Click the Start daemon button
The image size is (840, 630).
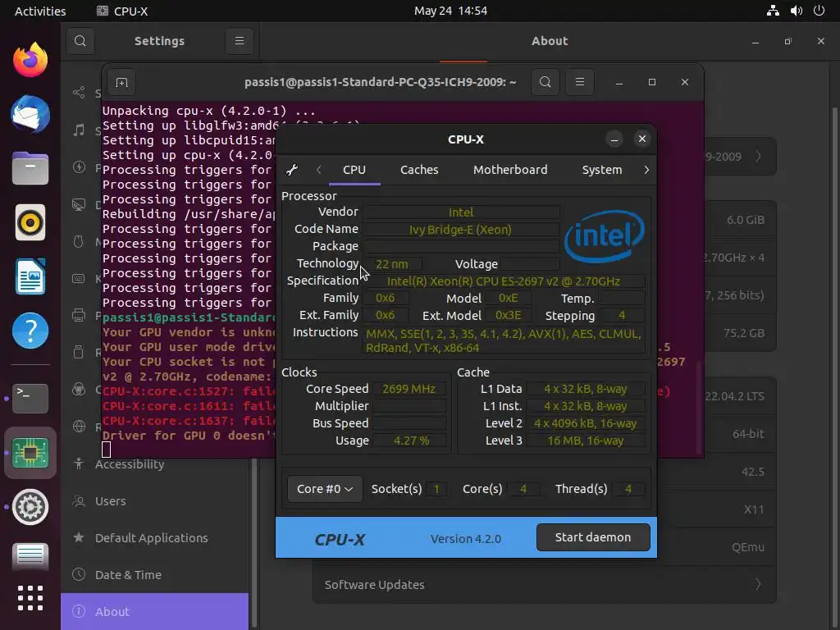point(593,537)
